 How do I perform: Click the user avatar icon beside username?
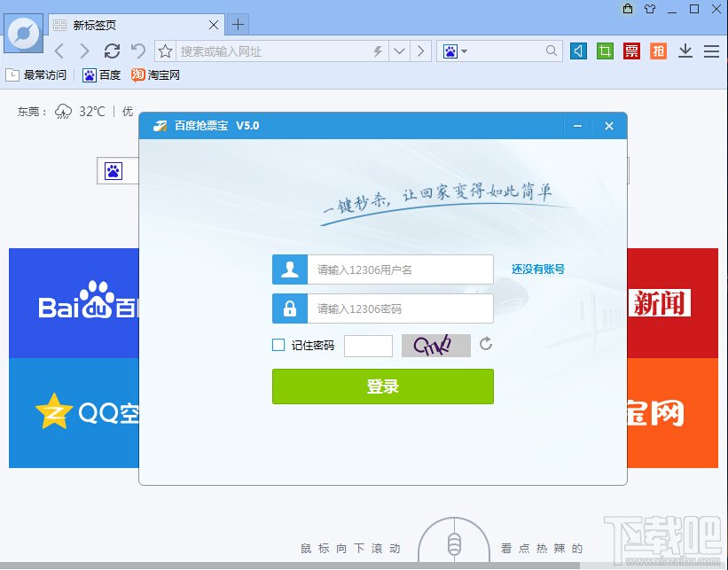pos(290,269)
